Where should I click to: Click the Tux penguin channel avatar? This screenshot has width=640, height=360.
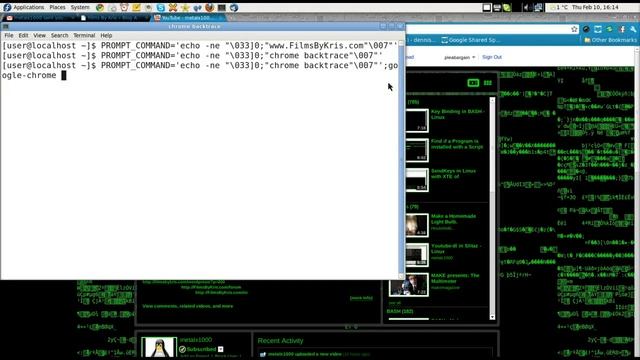(x=159, y=347)
